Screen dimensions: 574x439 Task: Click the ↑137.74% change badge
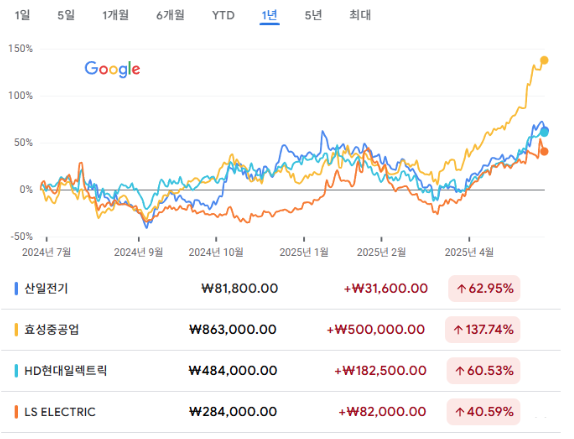(482, 330)
